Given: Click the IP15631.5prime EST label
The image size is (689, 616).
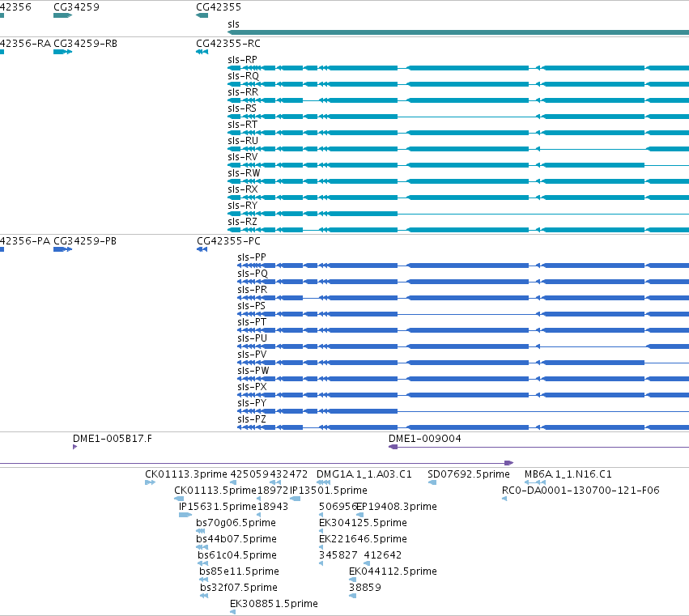Looking at the screenshot, I should coord(218,507).
